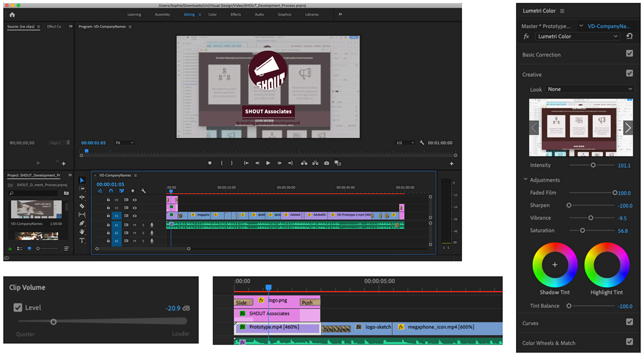644x356 pixels.
Task: Select the Selection arrow tool
Action: click(82, 180)
